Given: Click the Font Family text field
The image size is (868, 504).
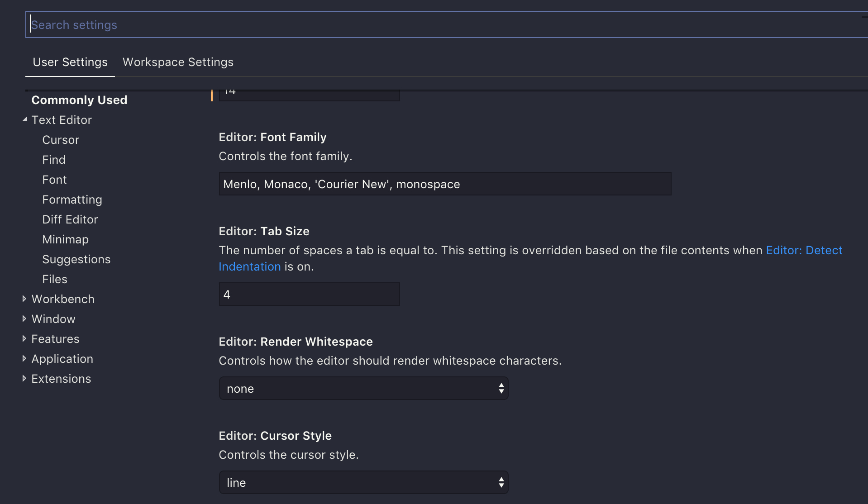Looking at the screenshot, I should coord(444,184).
